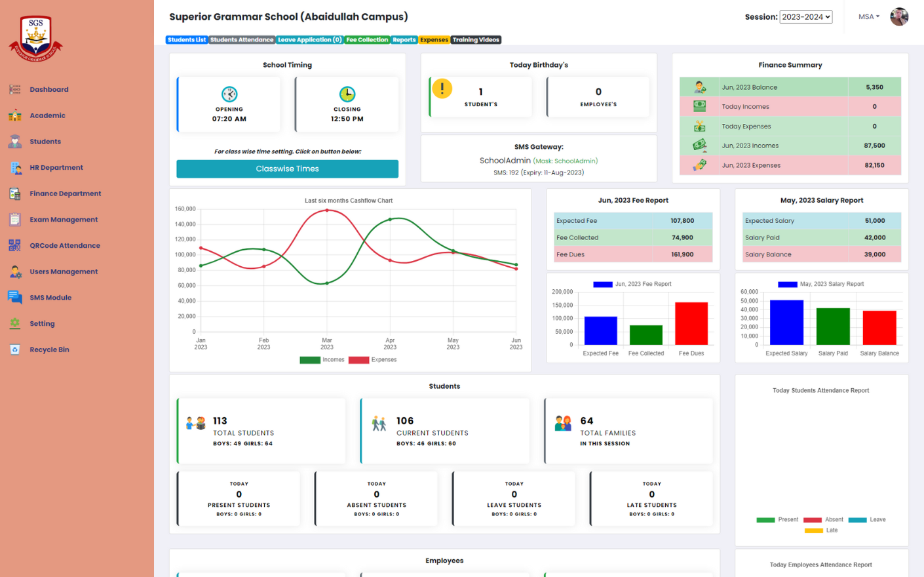Toggle the May, 2023 Salary Report legend

click(821, 285)
